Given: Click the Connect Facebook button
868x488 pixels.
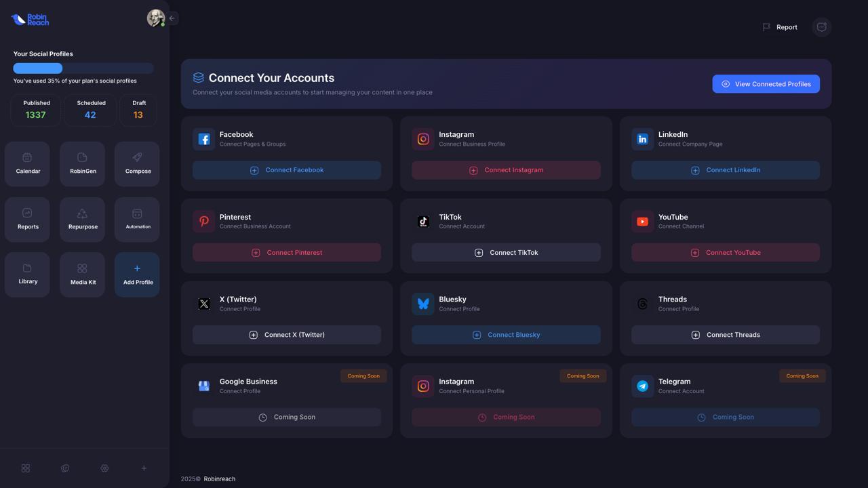Looking at the screenshot, I should (287, 170).
